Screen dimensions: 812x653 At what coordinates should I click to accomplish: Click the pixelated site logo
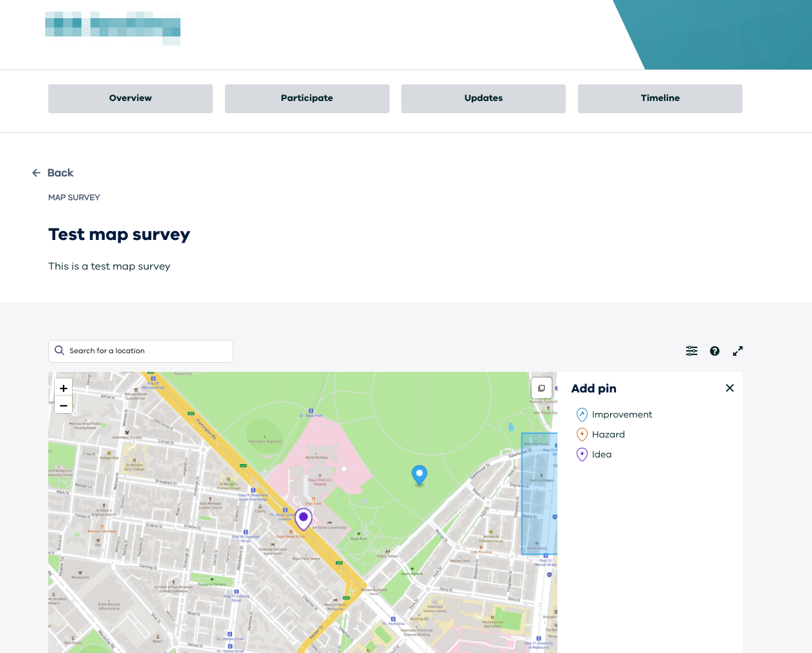click(113, 28)
